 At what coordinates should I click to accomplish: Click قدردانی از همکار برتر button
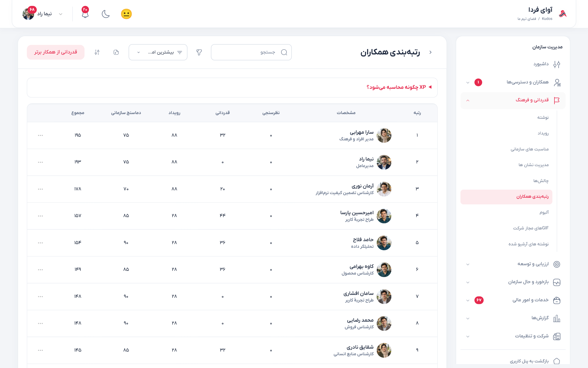pyautogui.click(x=56, y=52)
